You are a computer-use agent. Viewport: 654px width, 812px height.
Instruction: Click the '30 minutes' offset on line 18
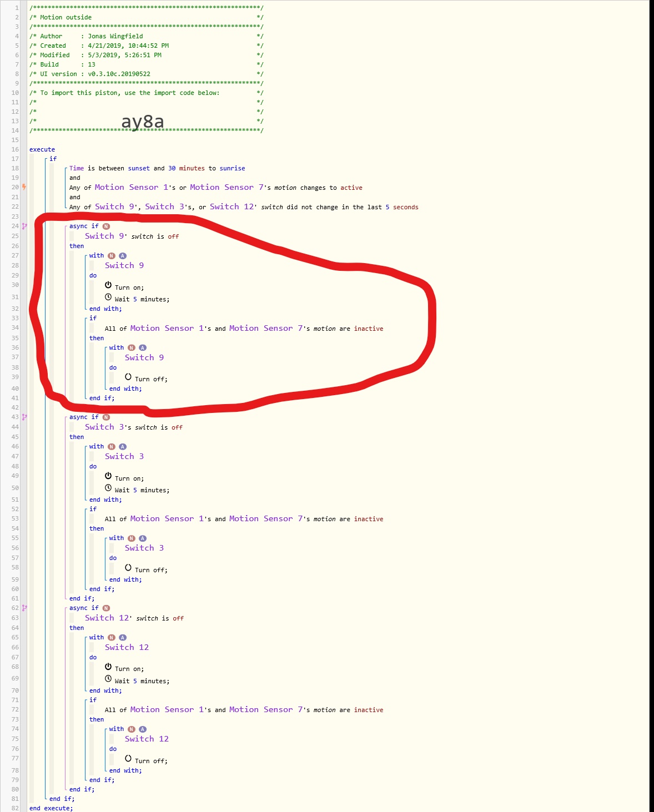187,168
